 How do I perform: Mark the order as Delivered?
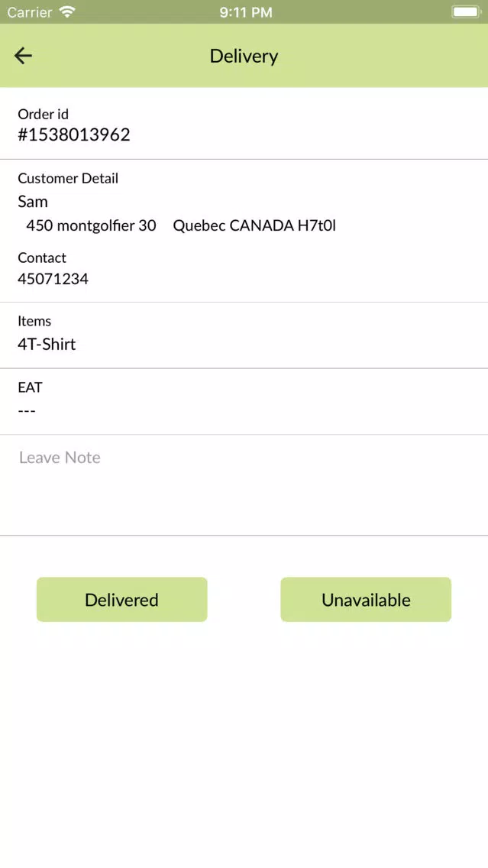click(121, 600)
